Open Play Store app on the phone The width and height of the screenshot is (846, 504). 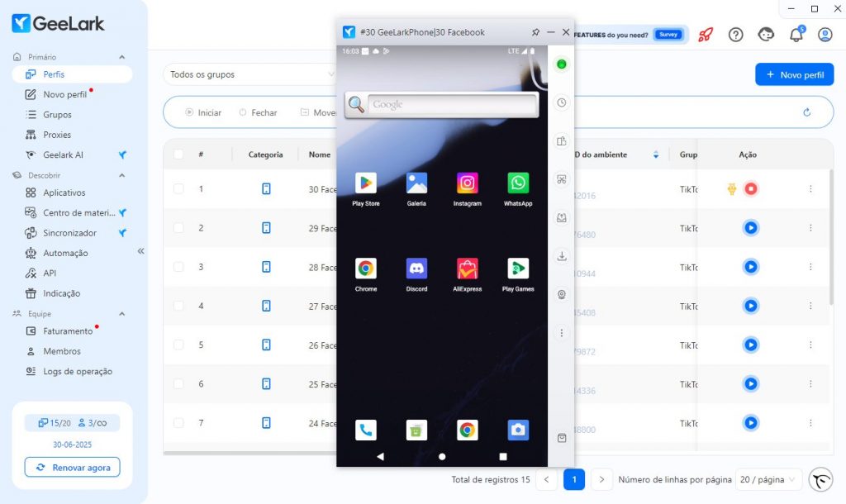(366, 183)
